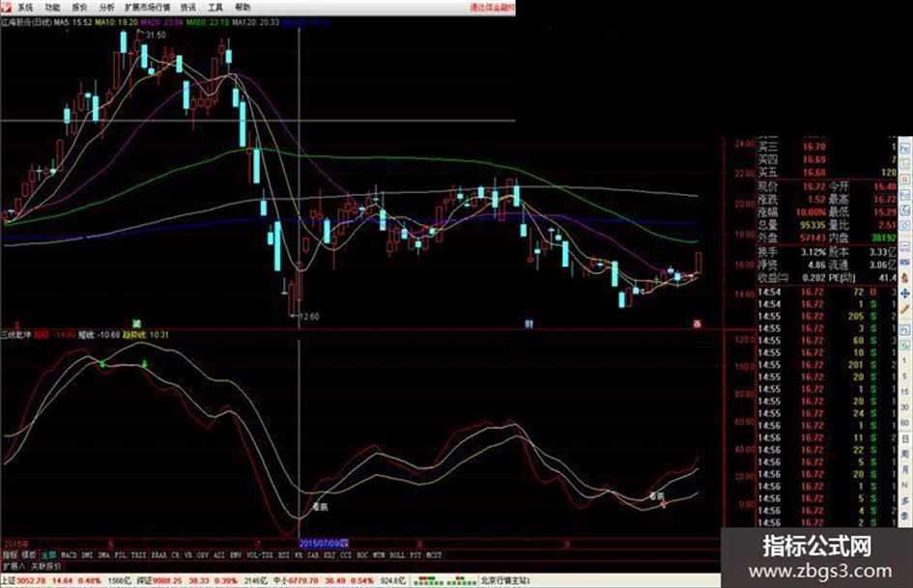
Task: Select the 多 multi-period button
Action: coord(905,500)
